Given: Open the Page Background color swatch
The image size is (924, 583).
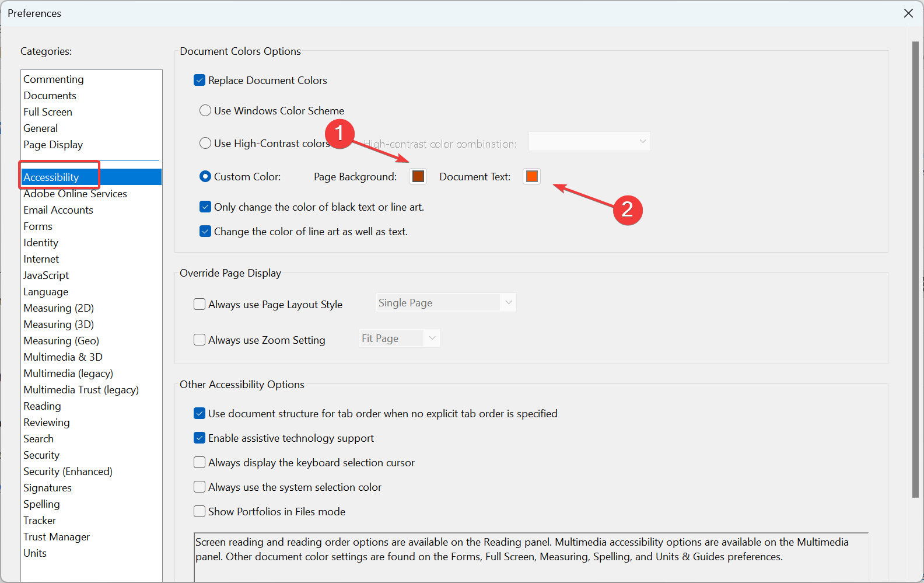Looking at the screenshot, I should pos(418,176).
